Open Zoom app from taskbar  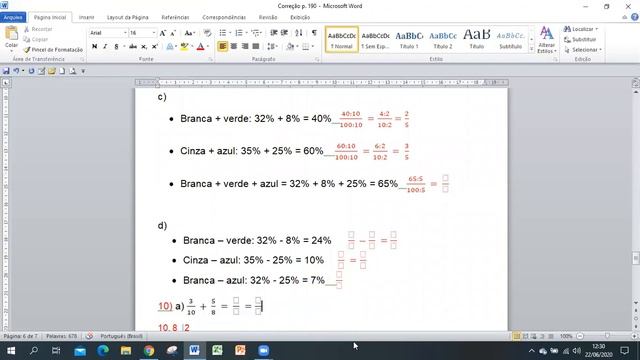pos(264,351)
